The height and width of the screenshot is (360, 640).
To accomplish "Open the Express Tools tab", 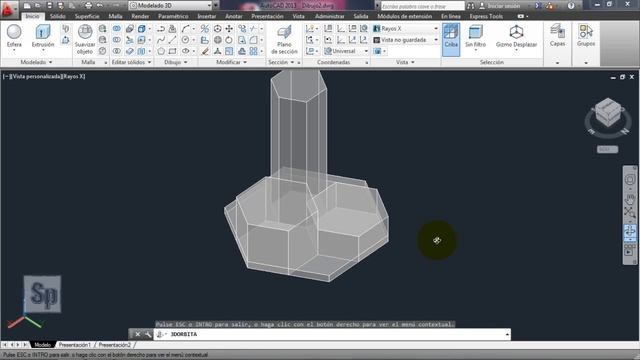I will pyautogui.click(x=486, y=16).
